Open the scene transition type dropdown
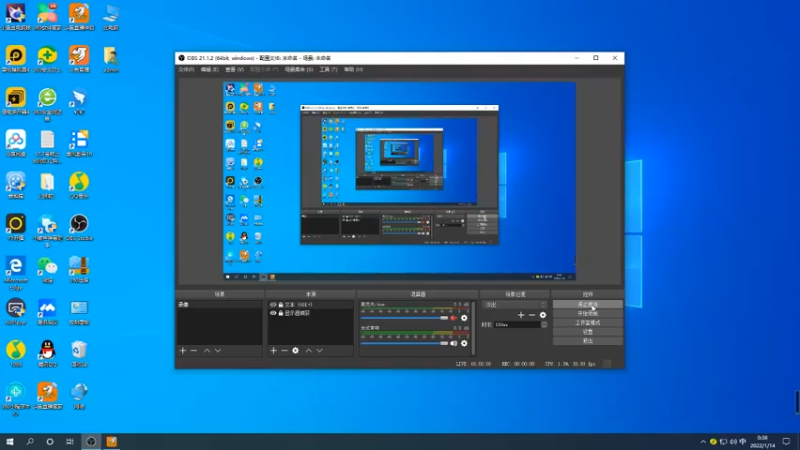The width and height of the screenshot is (800, 450). click(x=515, y=305)
